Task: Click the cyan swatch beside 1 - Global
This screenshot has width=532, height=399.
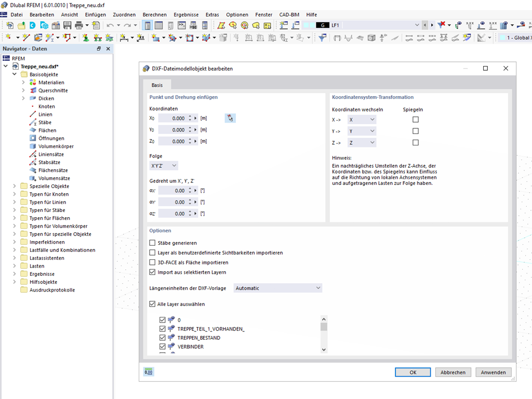Action: (502, 37)
